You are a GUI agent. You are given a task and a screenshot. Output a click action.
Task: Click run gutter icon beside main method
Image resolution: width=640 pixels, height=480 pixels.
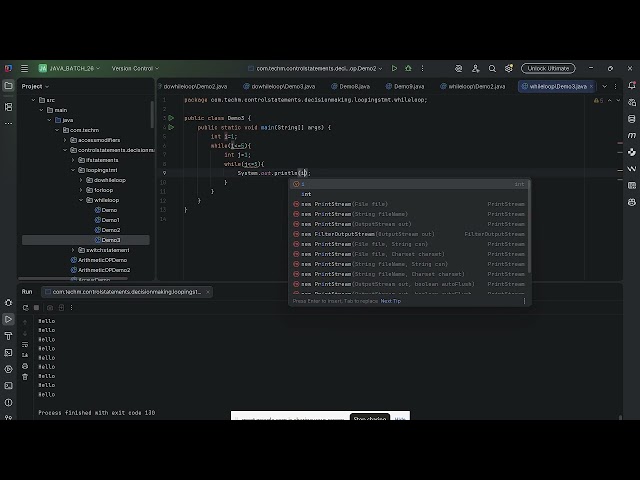coord(171,127)
